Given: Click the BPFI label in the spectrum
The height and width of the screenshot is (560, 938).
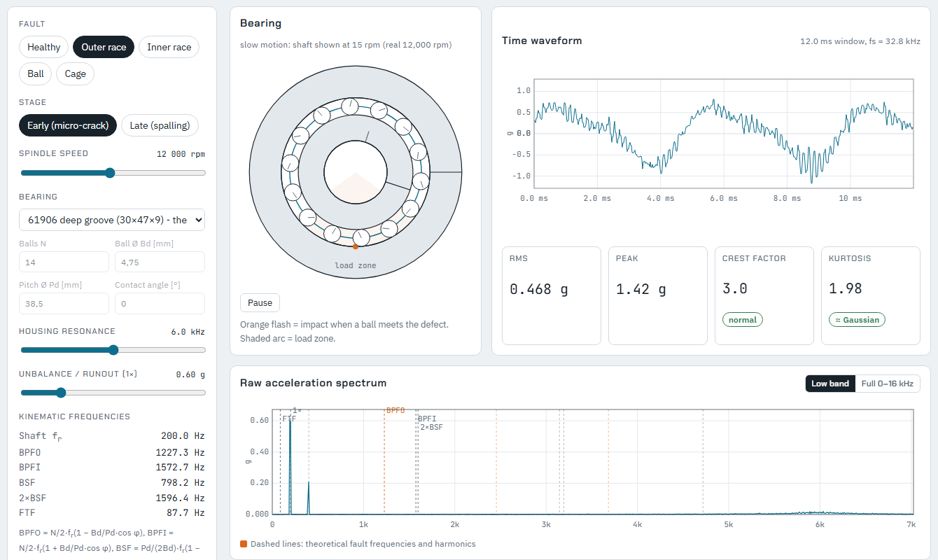Looking at the screenshot, I should (427, 419).
